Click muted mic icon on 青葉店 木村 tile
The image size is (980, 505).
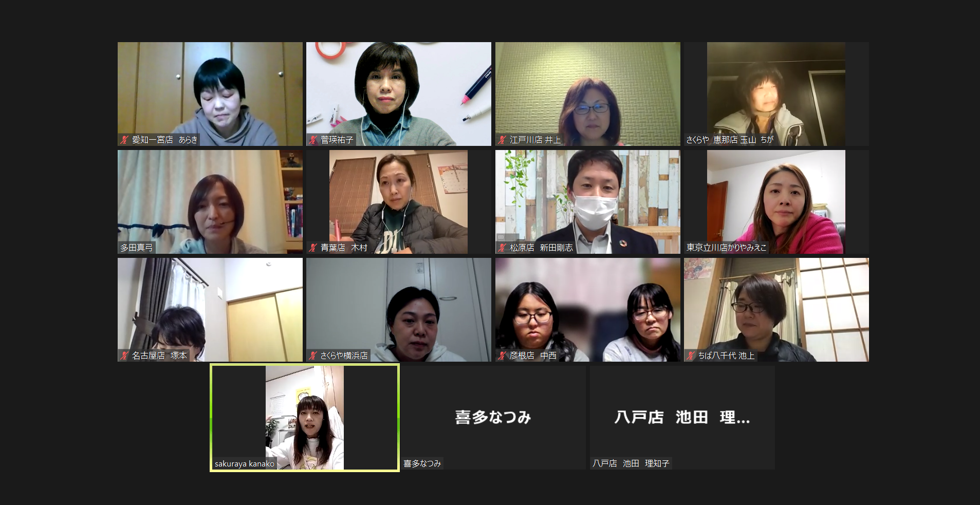313,248
